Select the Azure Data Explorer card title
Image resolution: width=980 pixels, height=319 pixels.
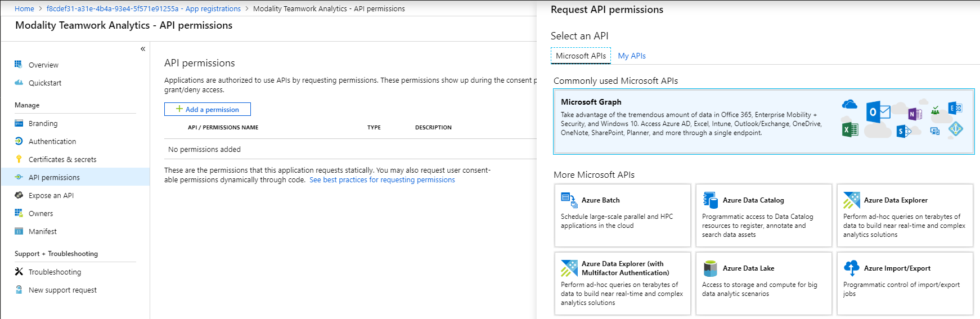896,200
